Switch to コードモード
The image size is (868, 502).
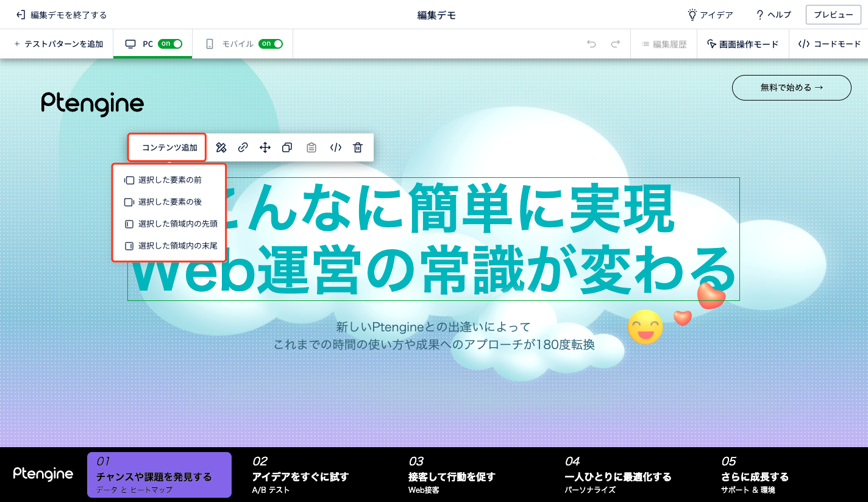829,44
